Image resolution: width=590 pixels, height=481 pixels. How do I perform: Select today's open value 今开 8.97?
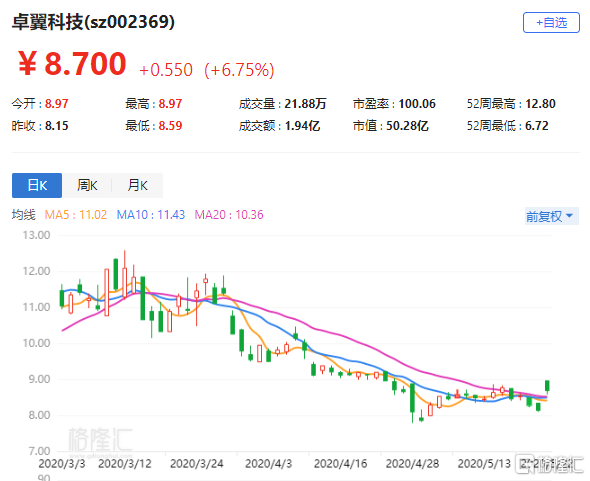coord(40,104)
